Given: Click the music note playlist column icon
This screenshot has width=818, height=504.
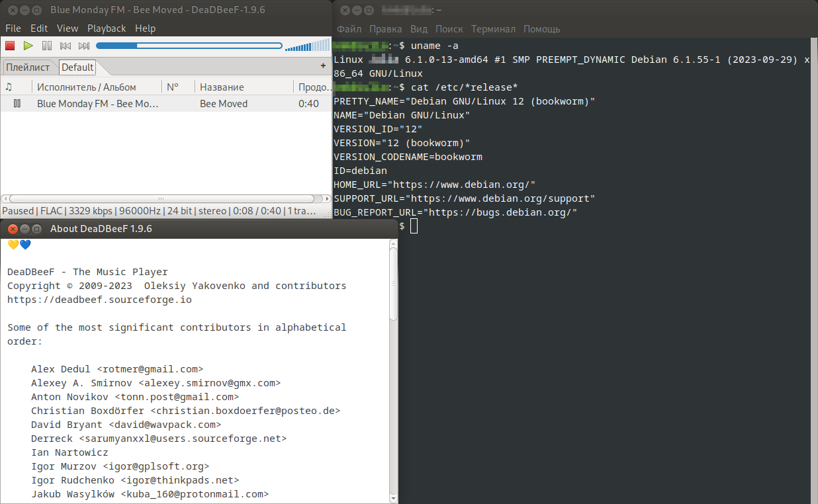Looking at the screenshot, I should pos(8,86).
